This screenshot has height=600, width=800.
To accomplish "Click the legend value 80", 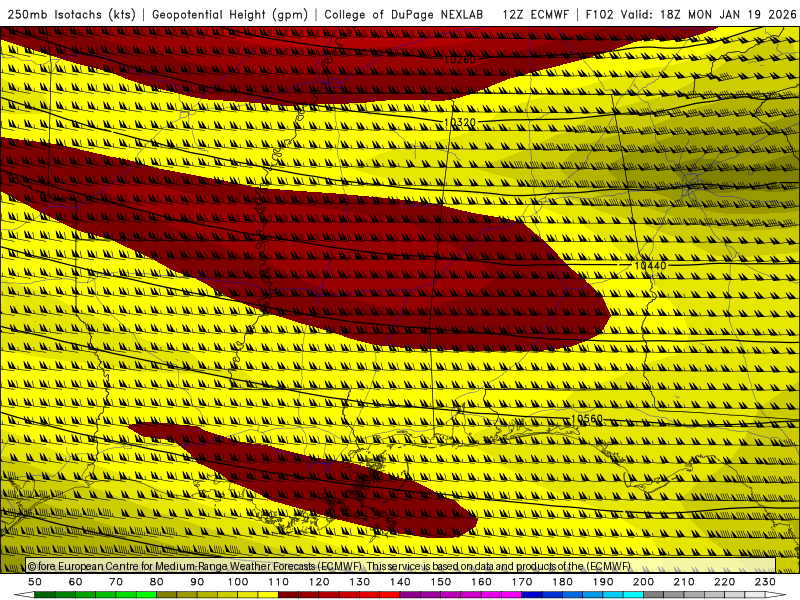I will (157, 582).
